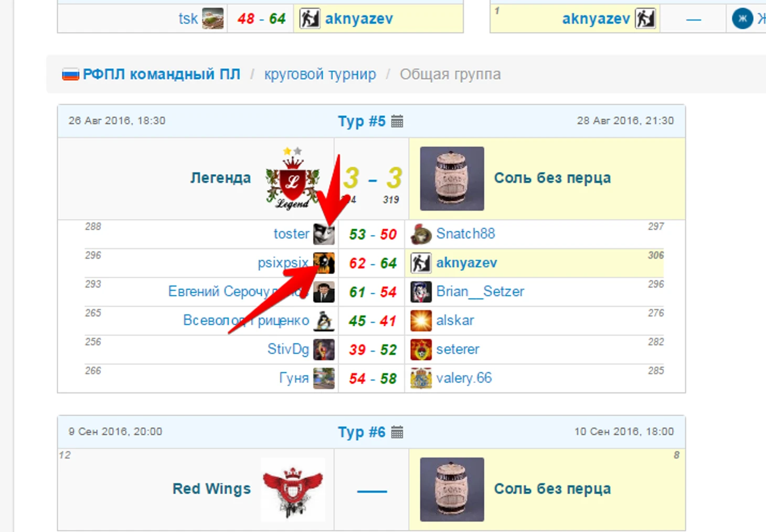
Task: Click Brian__Setzer's avatar icon
Action: [x=421, y=292]
